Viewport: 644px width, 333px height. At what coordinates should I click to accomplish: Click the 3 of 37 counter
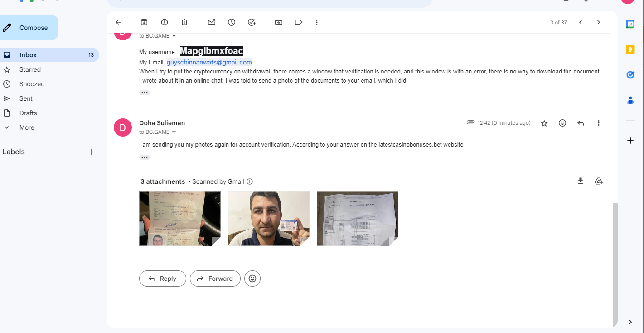558,23
